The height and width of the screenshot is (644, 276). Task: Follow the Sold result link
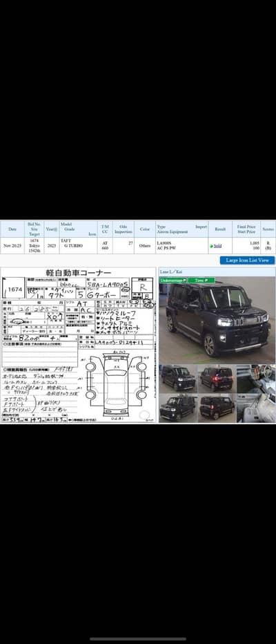tap(218, 246)
